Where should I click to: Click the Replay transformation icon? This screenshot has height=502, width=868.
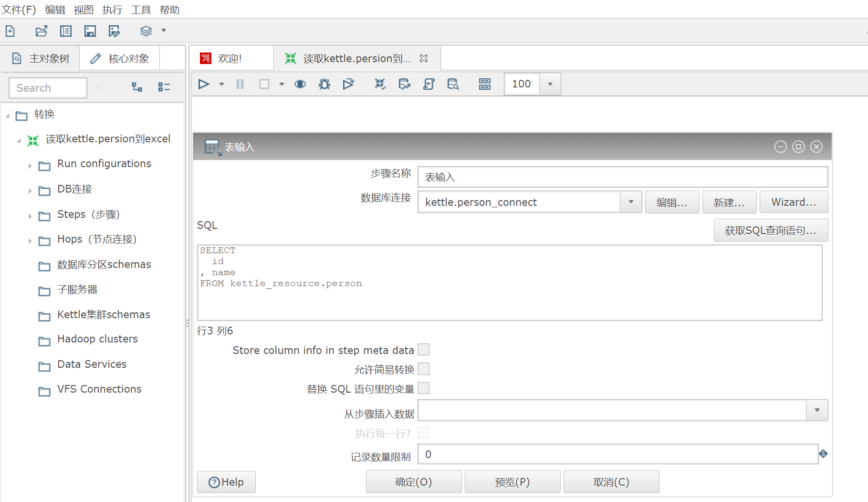349,84
